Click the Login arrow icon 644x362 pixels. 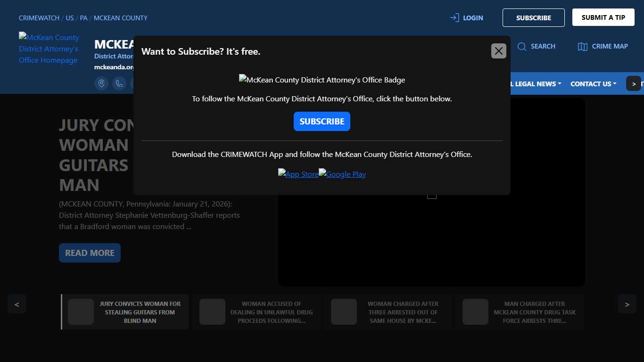(454, 18)
